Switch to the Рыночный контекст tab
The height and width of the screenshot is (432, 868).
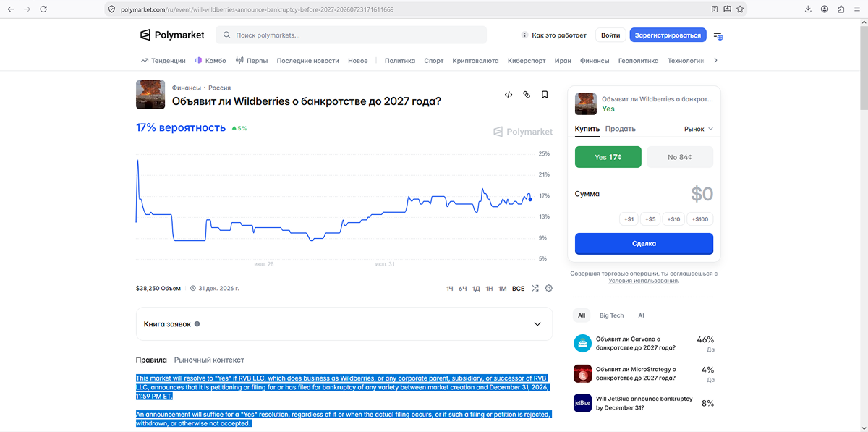click(209, 360)
